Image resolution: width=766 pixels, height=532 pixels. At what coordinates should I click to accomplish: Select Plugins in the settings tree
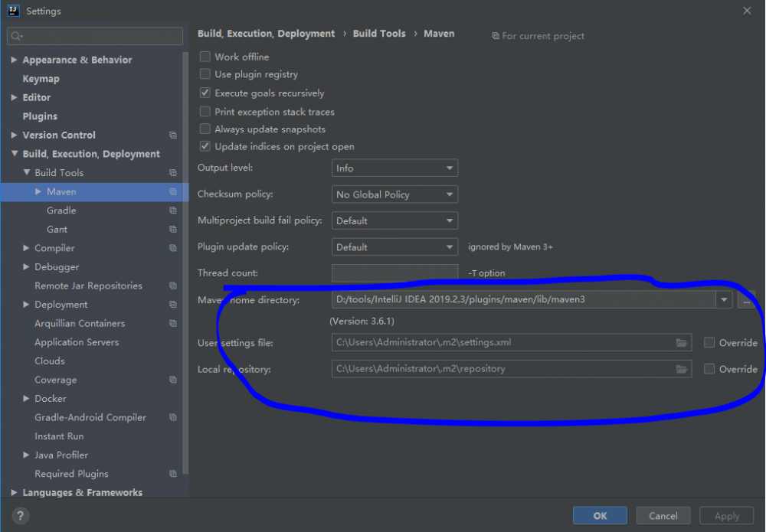coord(40,116)
